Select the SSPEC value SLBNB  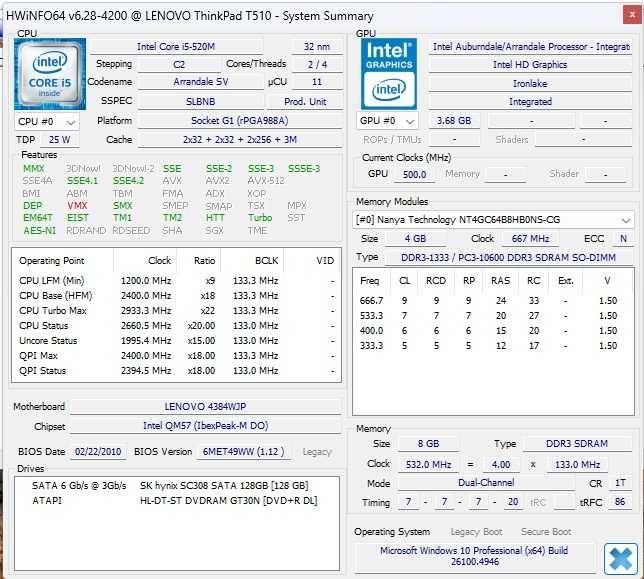tap(200, 101)
